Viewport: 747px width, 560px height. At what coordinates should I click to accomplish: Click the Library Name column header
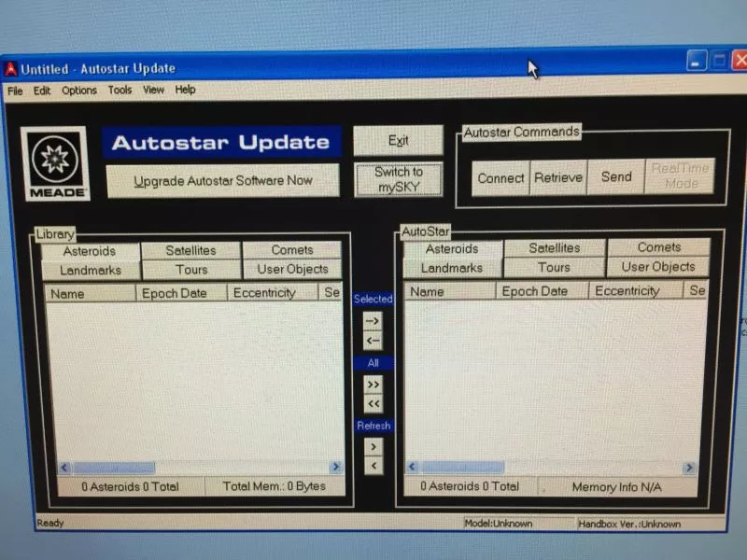pos(90,294)
